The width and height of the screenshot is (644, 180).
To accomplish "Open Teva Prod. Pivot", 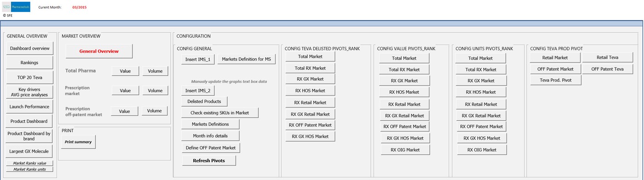I will click(555, 80).
